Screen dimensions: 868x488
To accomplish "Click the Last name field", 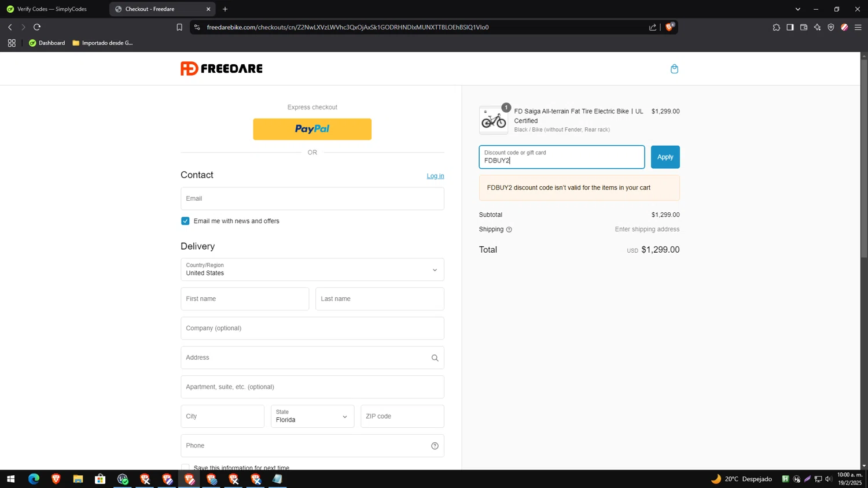I will click(380, 299).
